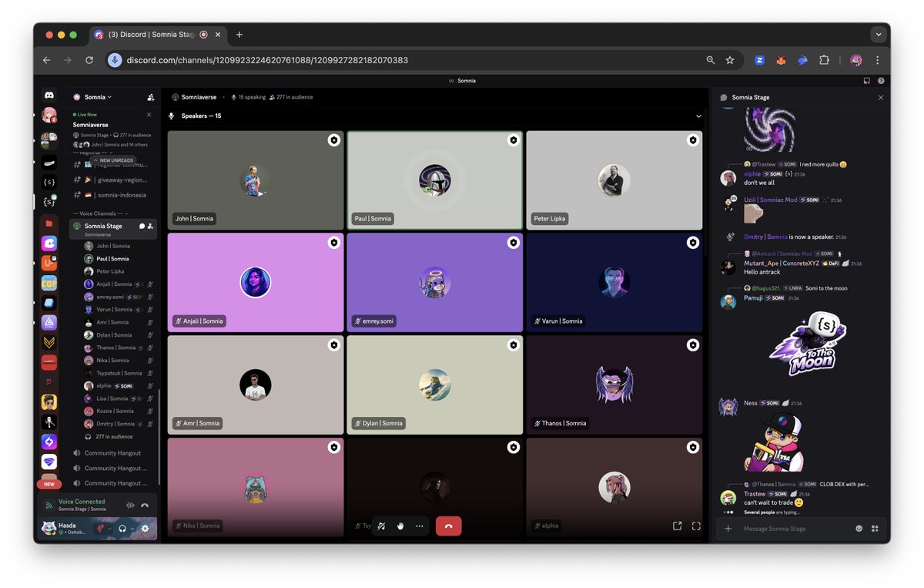Open the red folder in server list
Screen dimensions: 924x588
tap(49, 223)
